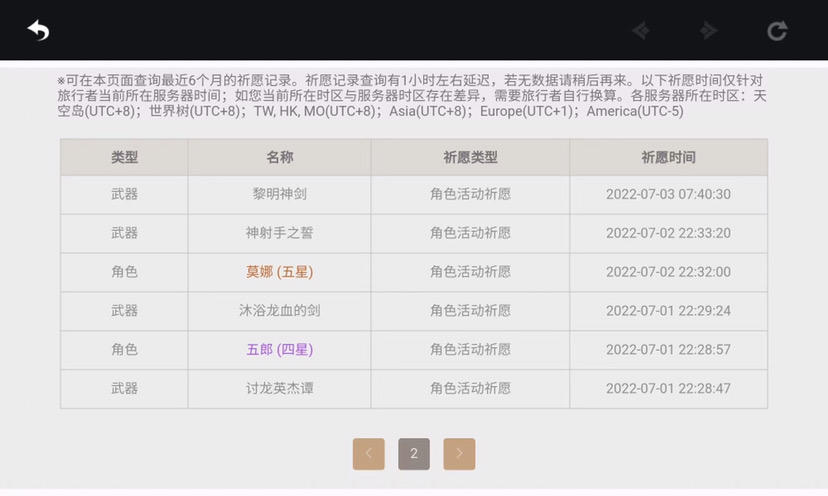The width and height of the screenshot is (828, 496).
Task: Click timestamp 2022-07-02 22:32:00
Action: pyautogui.click(x=669, y=272)
